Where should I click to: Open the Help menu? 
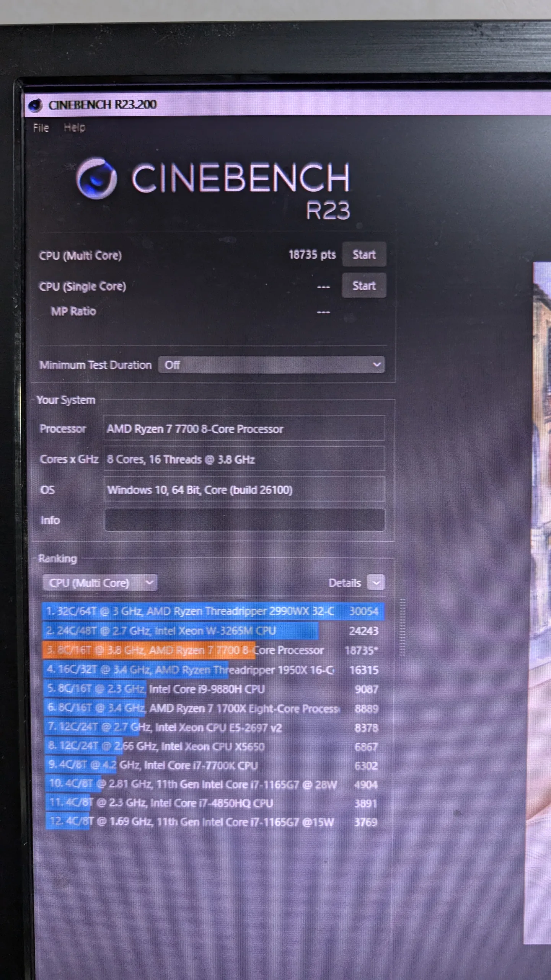pos(75,127)
